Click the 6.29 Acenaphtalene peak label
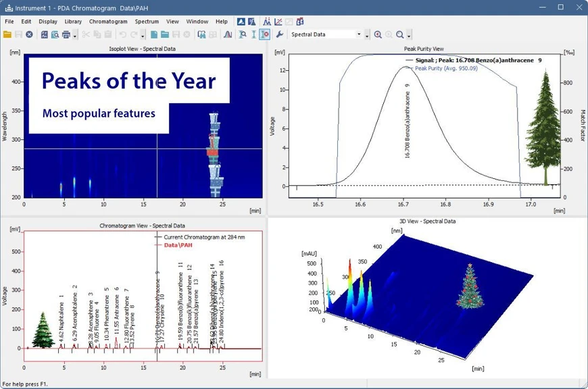 [x=75, y=313]
